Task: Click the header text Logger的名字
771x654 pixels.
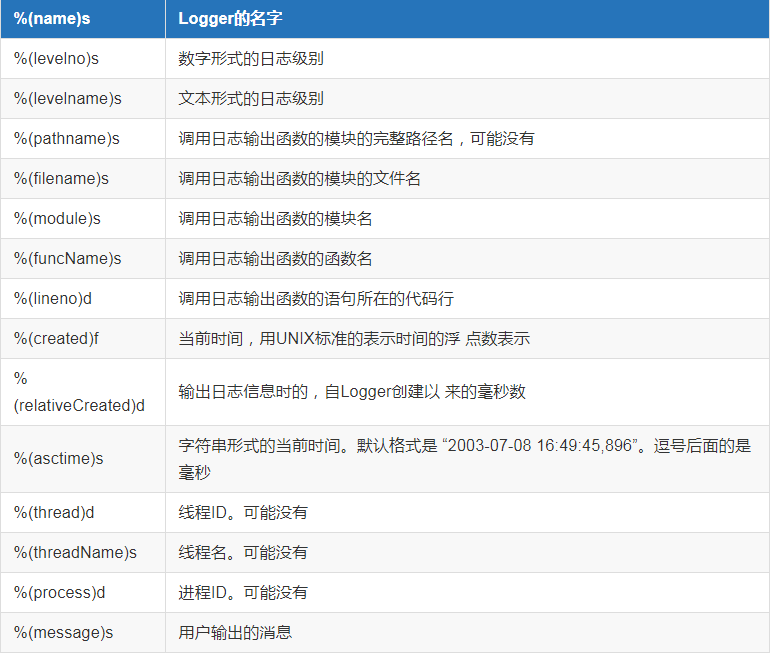Action: click(230, 19)
